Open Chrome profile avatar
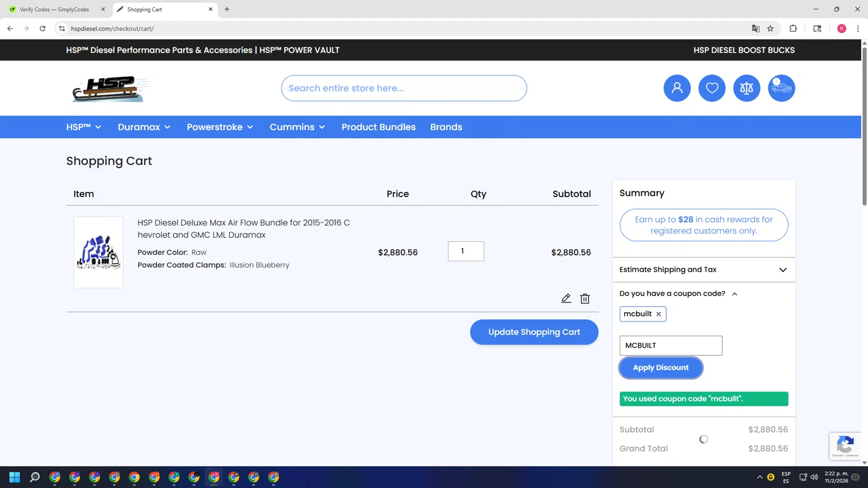This screenshot has width=868, height=488. [841, 28]
